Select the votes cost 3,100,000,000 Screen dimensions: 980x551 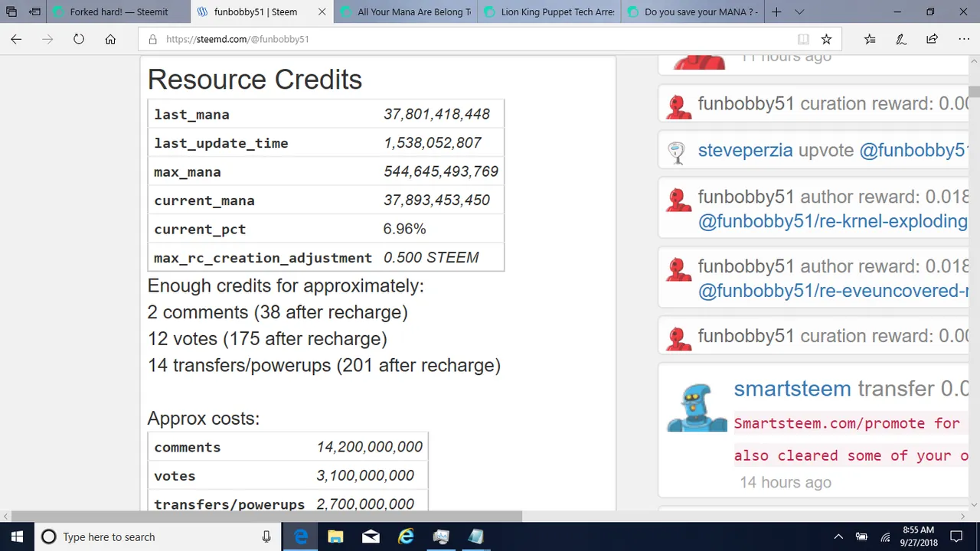[365, 475]
